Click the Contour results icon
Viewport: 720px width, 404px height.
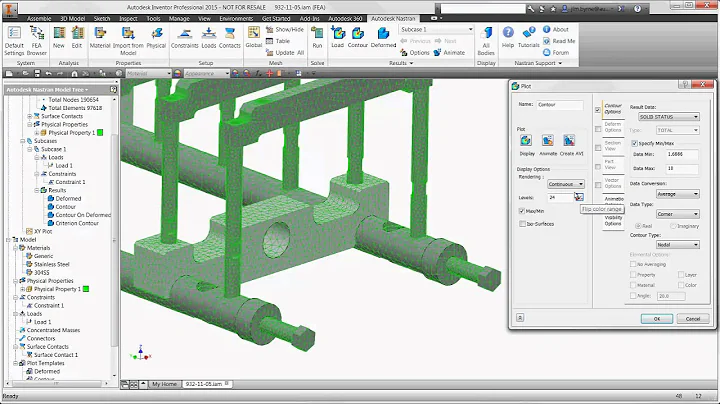click(358, 38)
